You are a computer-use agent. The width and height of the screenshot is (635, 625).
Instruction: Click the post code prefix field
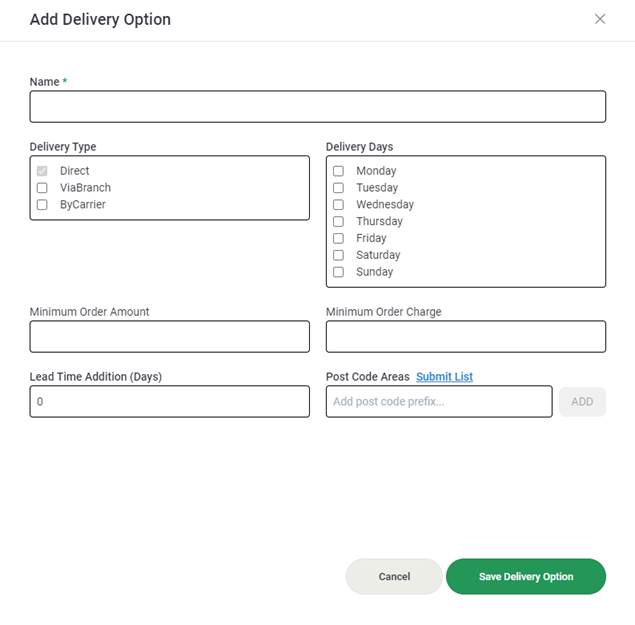coord(439,401)
